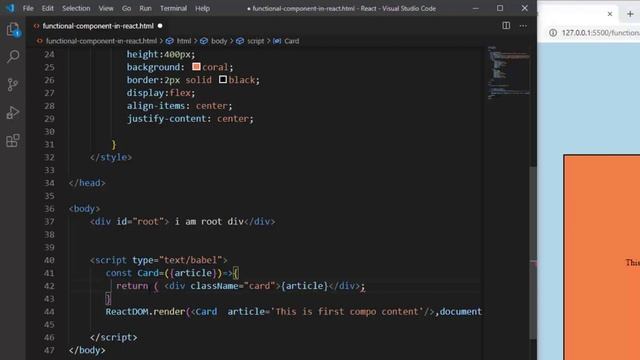640x360 pixels.
Task: Open editor More Actions ellipsis
Action: (523, 26)
